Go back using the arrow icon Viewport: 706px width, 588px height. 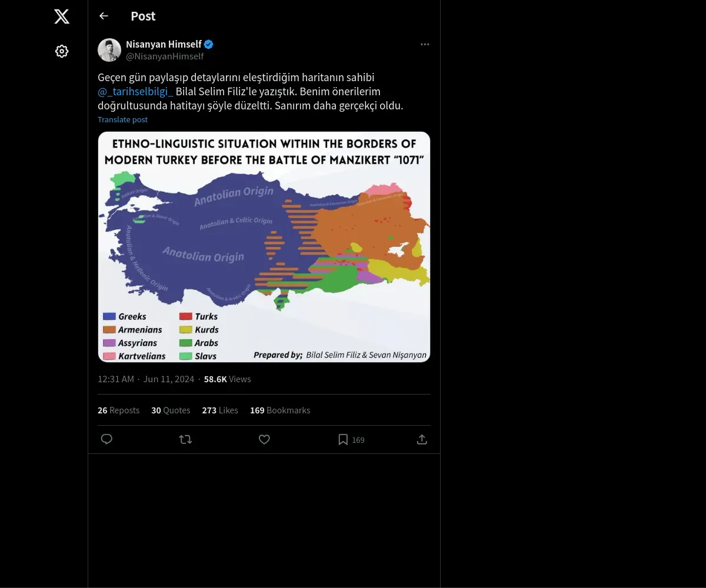104,16
